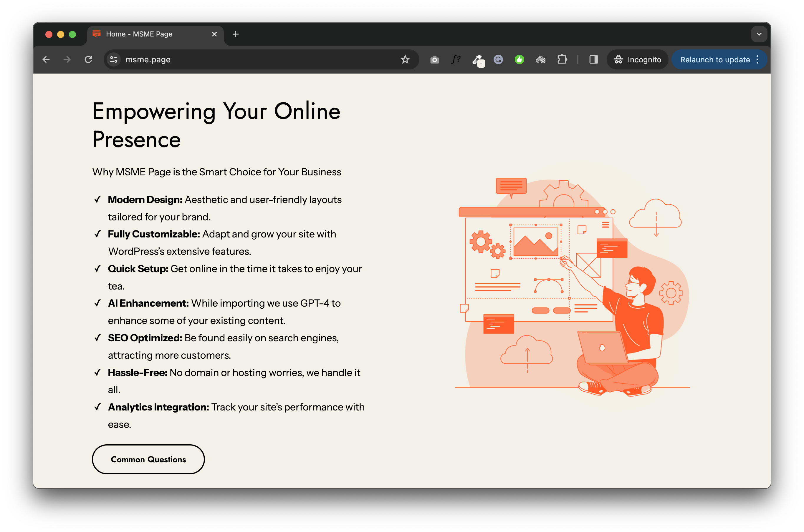Open the font finder 'f?' extension

(456, 60)
